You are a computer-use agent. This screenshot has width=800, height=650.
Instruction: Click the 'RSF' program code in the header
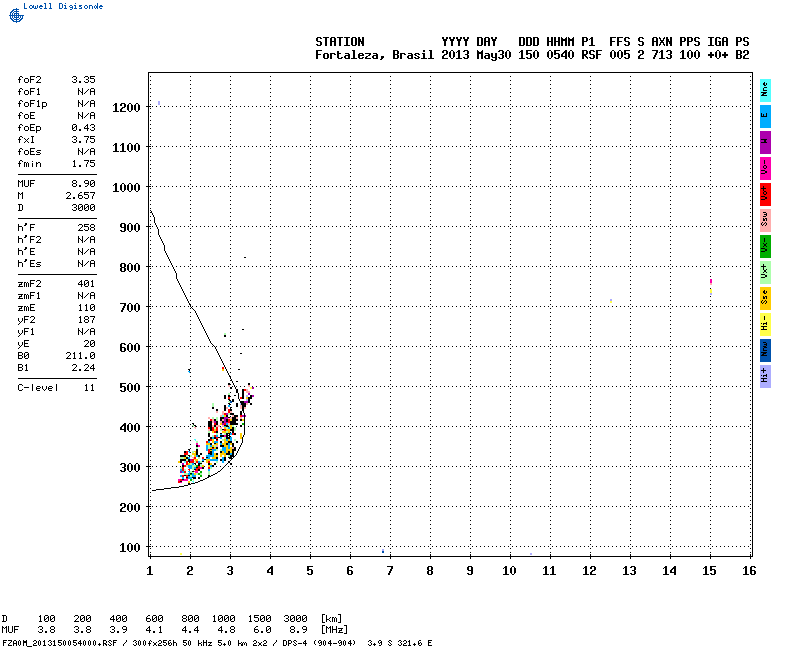591,55
